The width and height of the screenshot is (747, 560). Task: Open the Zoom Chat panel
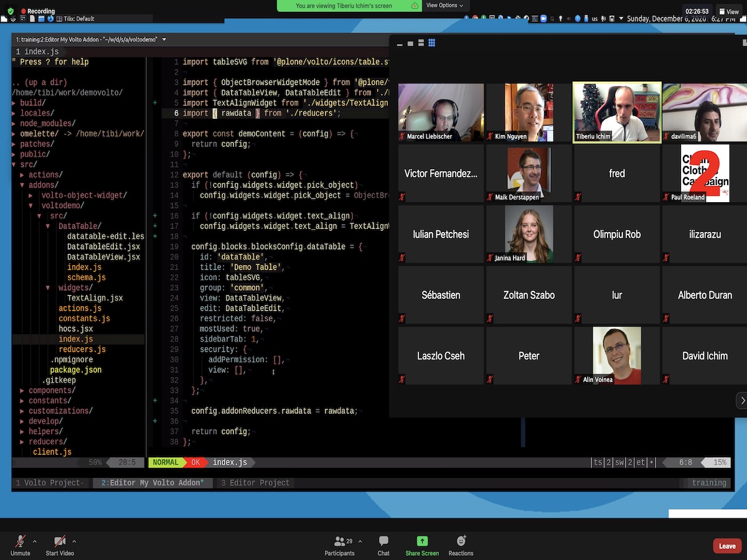[x=383, y=545]
